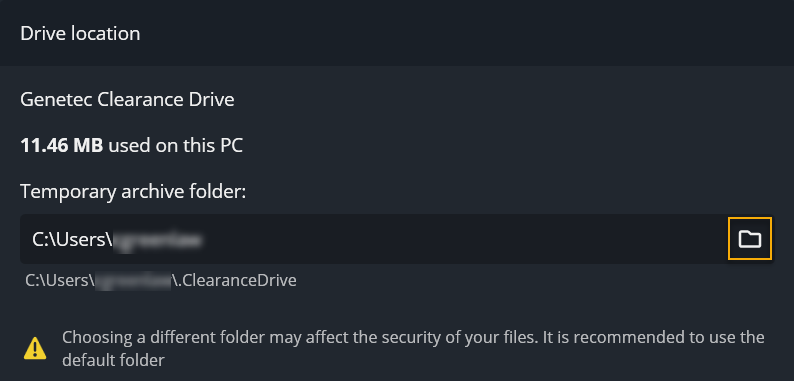
Task: Click the 'Temporary archive folder:' label
Action: click(x=133, y=193)
